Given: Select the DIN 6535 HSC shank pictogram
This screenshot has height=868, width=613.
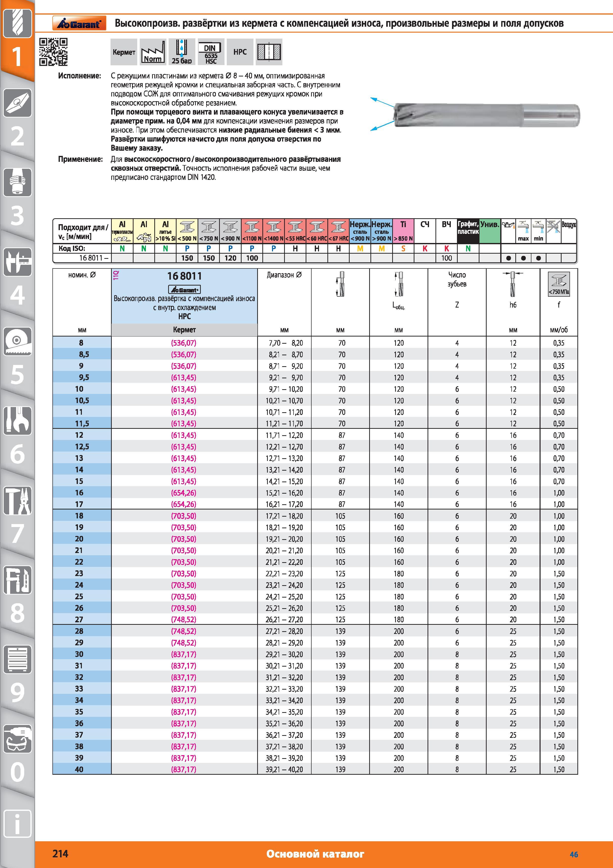Looking at the screenshot, I should coord(211,52).
